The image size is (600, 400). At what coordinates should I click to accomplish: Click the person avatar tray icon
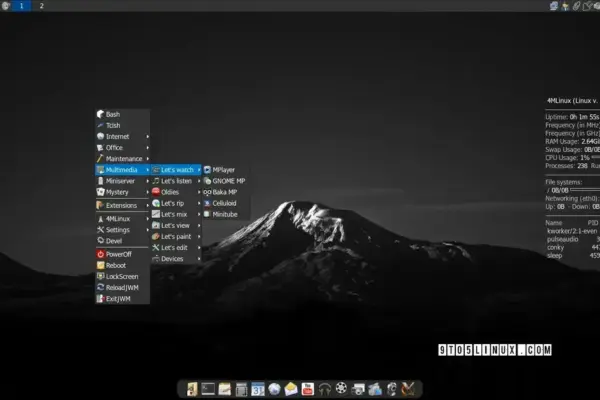(565, 5)
